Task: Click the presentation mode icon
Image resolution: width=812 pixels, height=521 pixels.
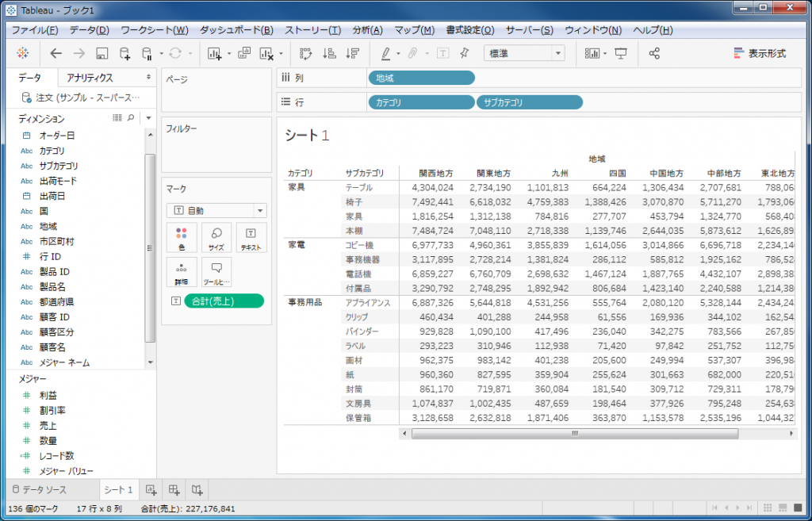Action: pyautogui.click(x=621, y=53)
